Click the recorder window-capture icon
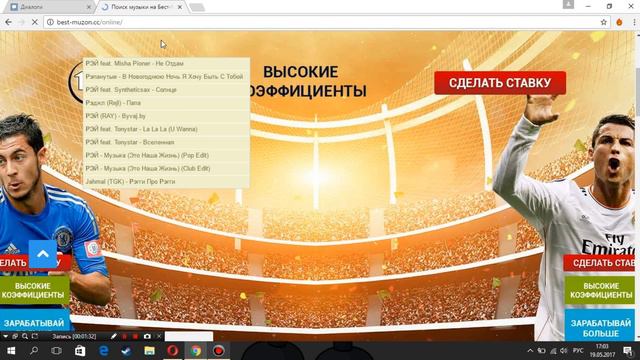Viewport: 640px width, 360px height. [x=15, y=336]
